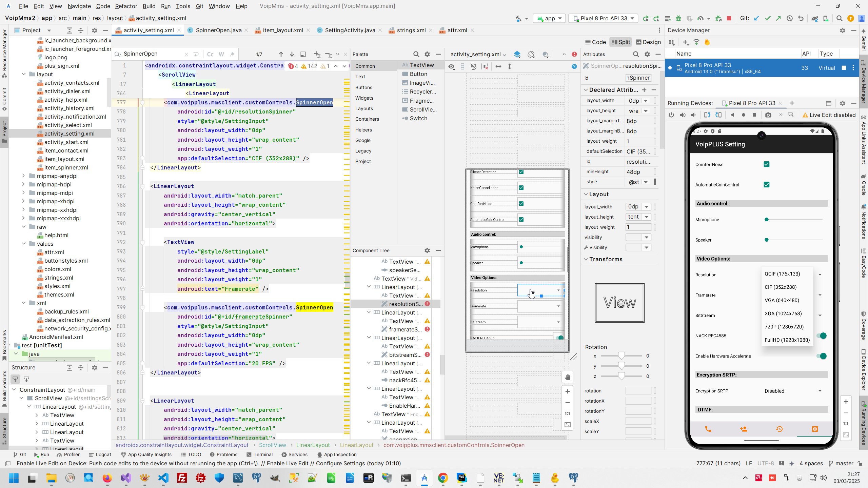The width and height of the screenshot is (868, 488).
Task: Click Zoom In plus on design surface
Action: coord(568,391)
